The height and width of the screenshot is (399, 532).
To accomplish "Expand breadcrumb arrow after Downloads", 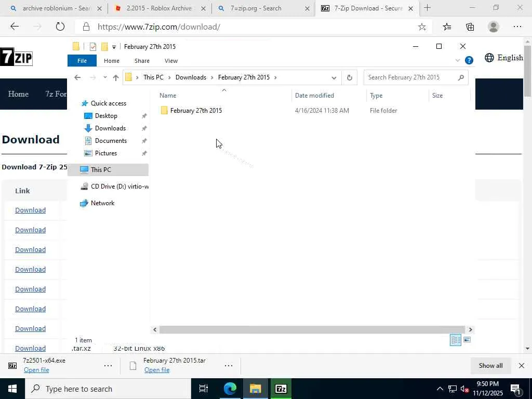I will [x=212, y=77].
